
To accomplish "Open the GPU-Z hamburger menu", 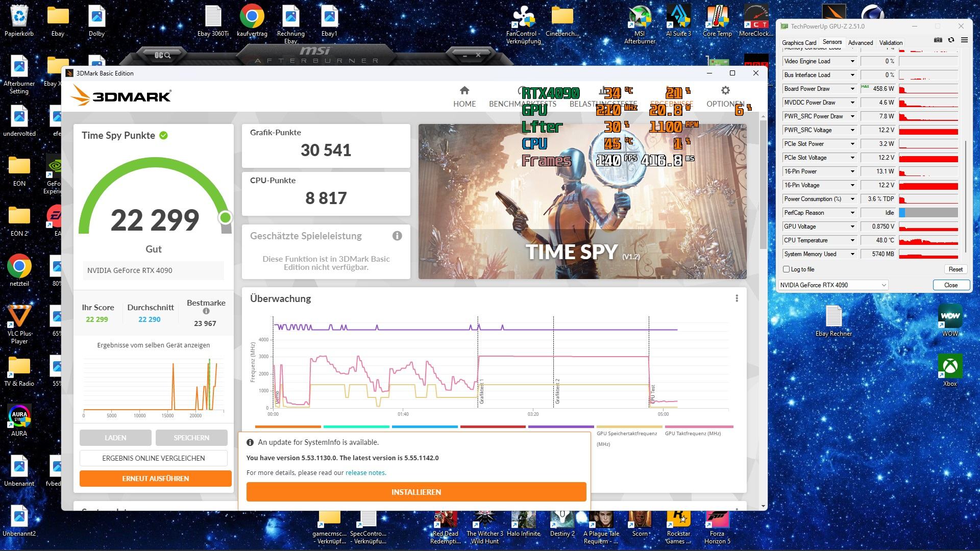I will point(964,40).
